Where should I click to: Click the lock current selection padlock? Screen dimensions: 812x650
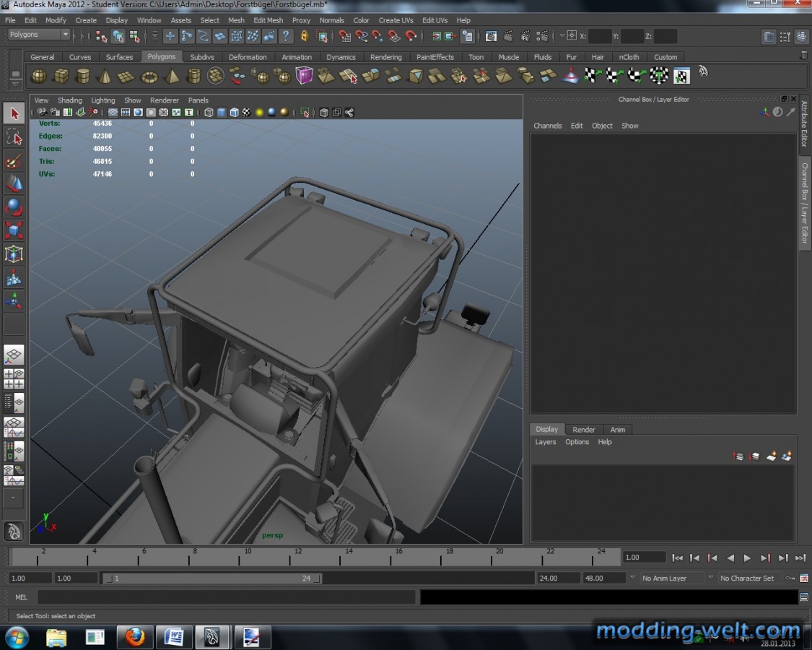coord(305,36)
